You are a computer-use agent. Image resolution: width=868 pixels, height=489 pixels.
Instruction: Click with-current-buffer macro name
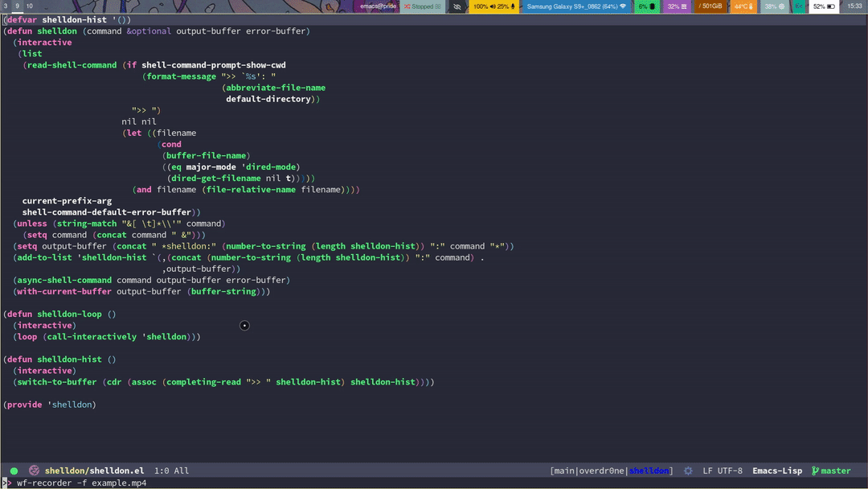click(64, 291)
